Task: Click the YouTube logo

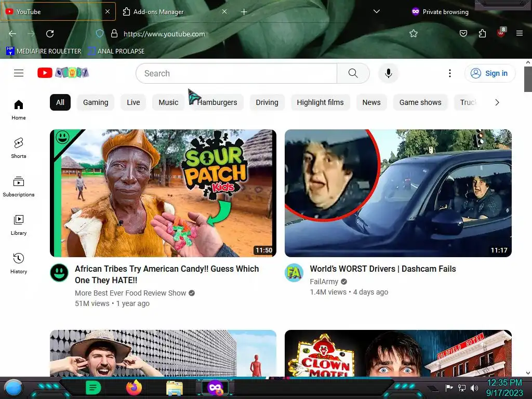Action: click(x=63, y=73)
